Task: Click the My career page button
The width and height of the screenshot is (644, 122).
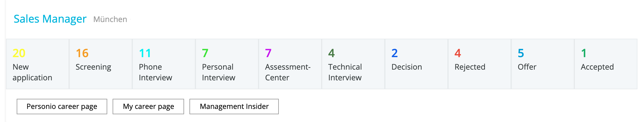Action: [148, 107]
